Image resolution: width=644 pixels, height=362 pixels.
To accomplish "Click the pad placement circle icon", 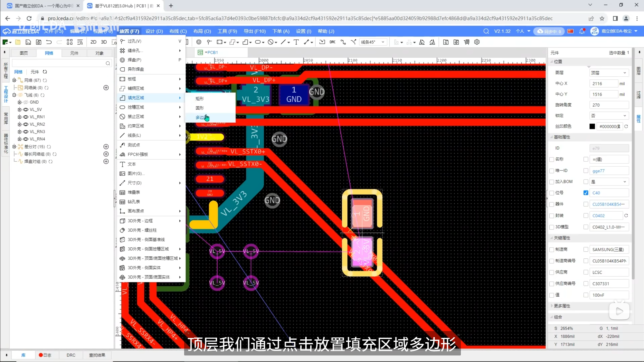I will coord(199,42).
